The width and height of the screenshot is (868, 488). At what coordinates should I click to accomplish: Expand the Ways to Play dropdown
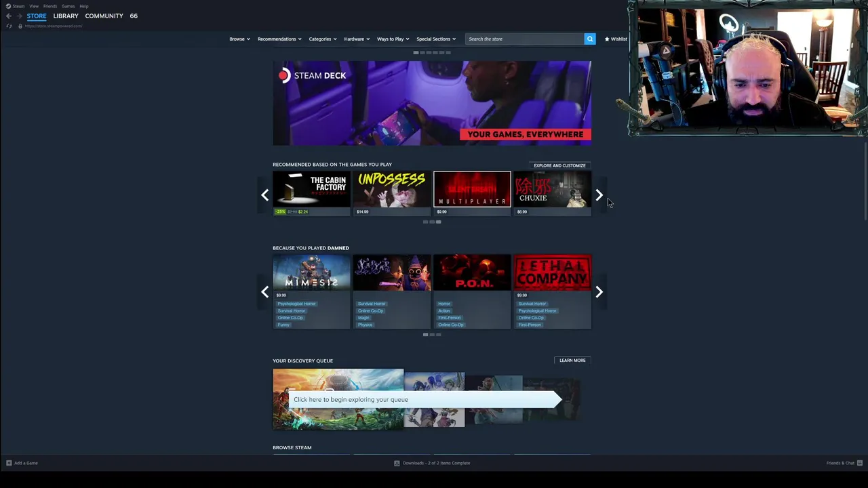coord(393,39)
